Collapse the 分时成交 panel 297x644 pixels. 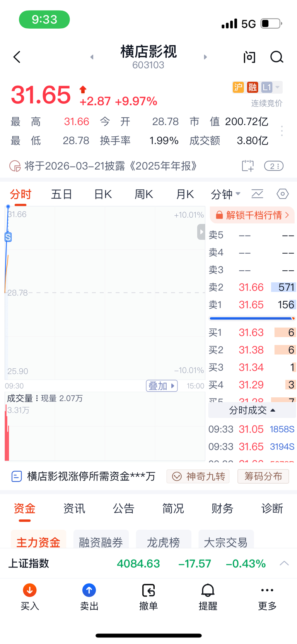[x=252, y=410]
